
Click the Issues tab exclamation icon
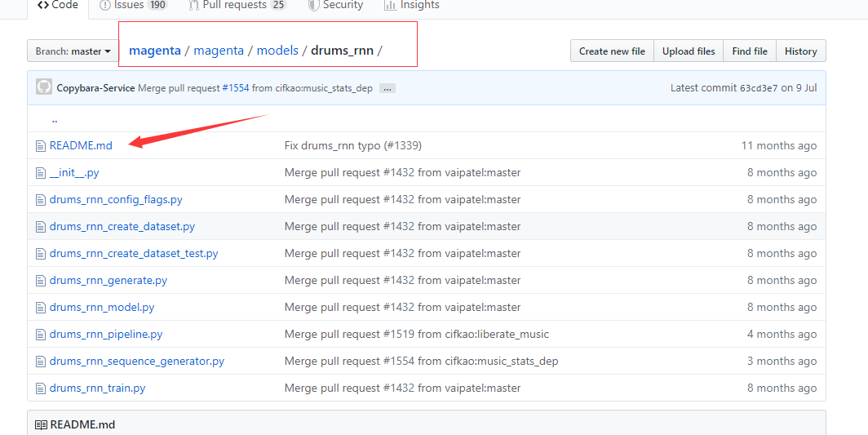pyautogui.click(x=105, y=6)
